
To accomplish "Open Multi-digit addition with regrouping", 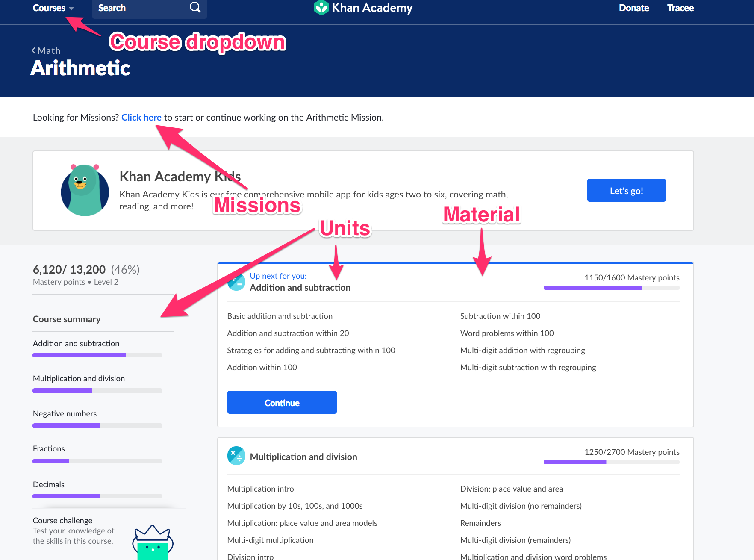I will click(x=522, y=350).
